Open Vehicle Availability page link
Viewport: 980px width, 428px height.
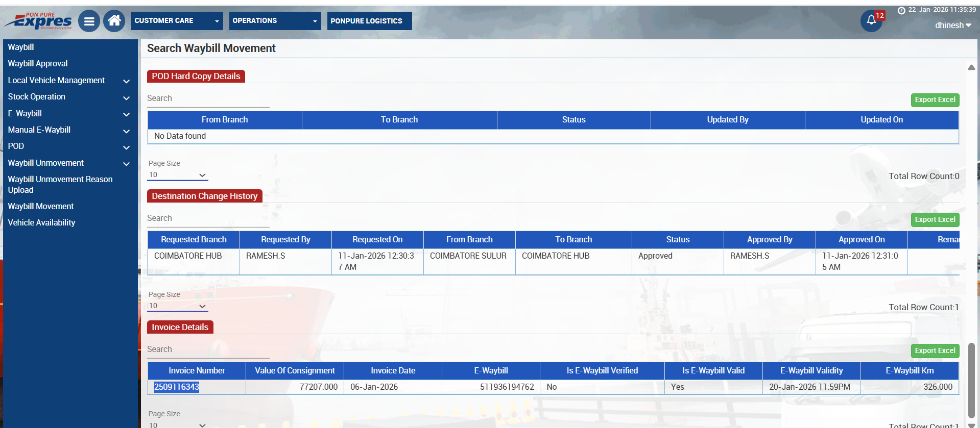click(x=41, y=223)
